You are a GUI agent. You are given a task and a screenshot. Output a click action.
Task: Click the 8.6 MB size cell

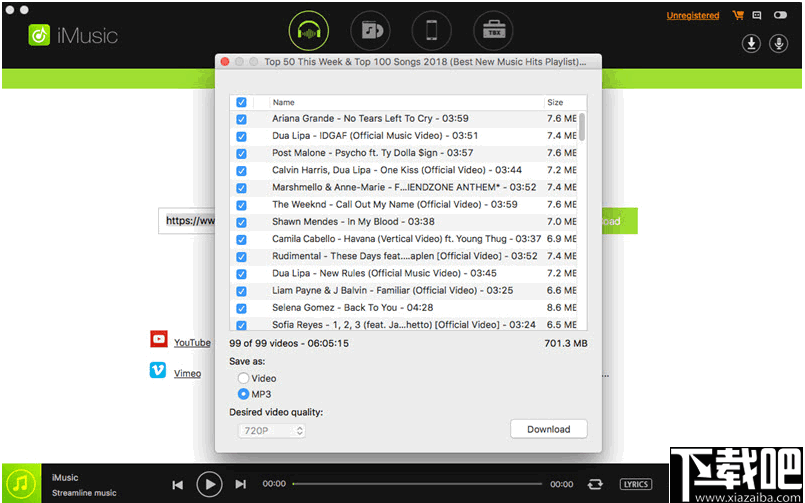(x=562, y=308)
